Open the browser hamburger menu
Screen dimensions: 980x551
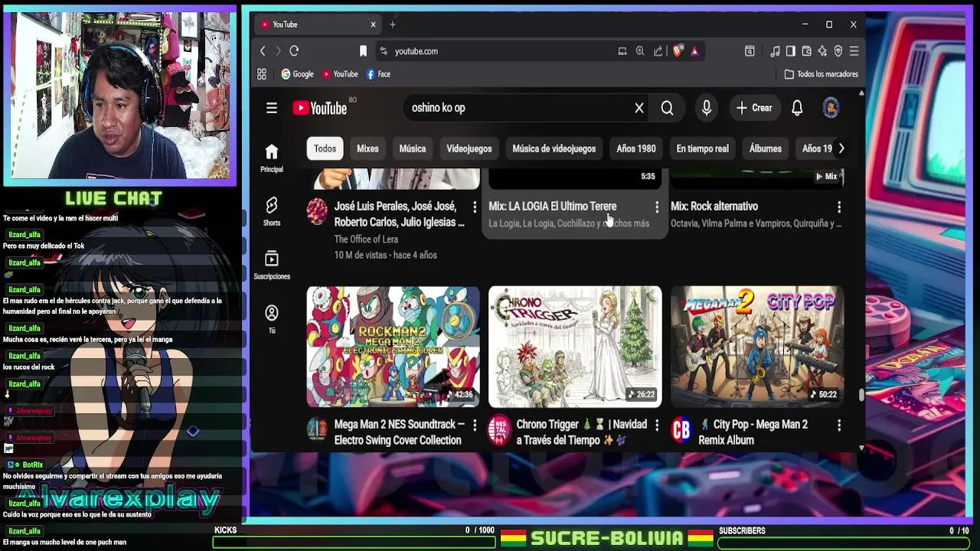pos(854,51)
